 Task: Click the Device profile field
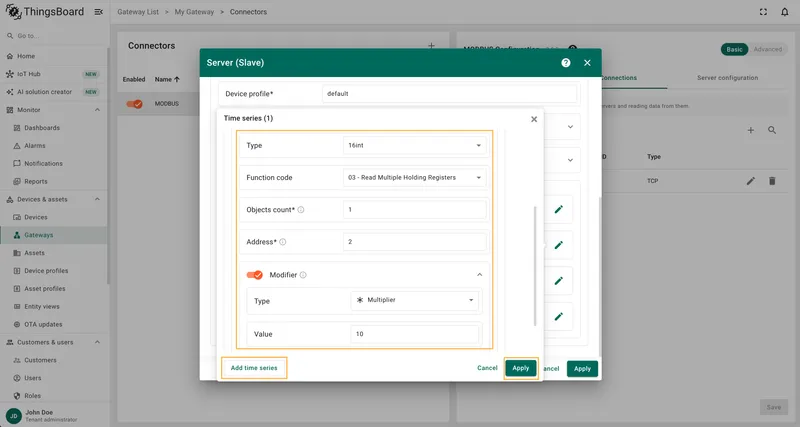pyautogui.click(x=449, y=94)
